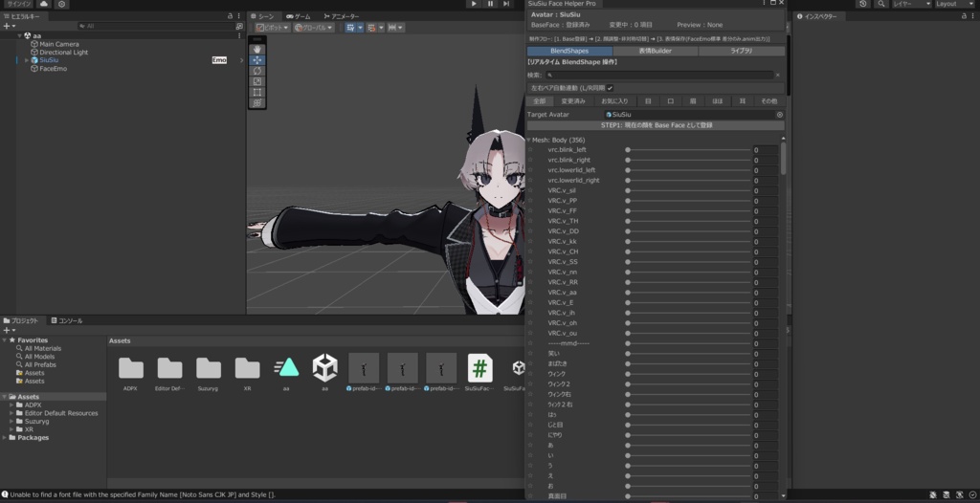The image size is (980, 503).
Task: Clear the search field with X
Action: tap(777, 75)
